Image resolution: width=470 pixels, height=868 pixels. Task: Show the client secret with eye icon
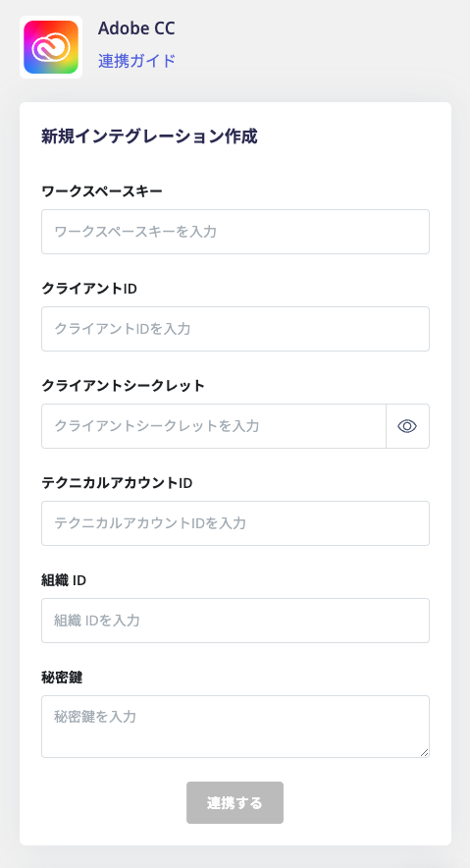click(x=407, y=426)
